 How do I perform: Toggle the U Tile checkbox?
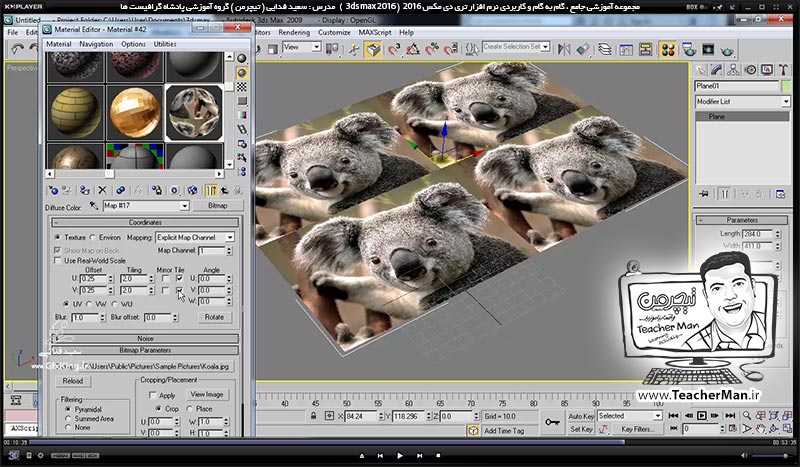pyautogui.click(x=179, y=279)
